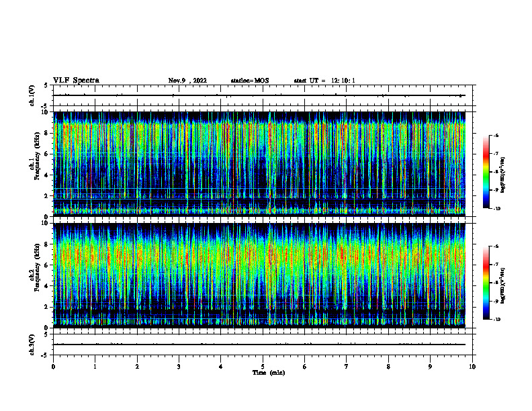This screenshot has width=532, height=411.
Task: Click the 'station=MOS' label
Action: [250, 81]
